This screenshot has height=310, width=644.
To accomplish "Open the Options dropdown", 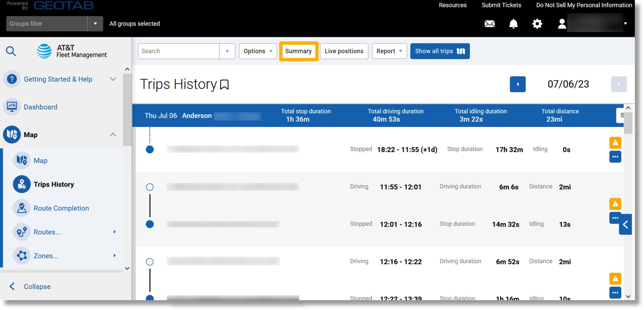I will [x=258, y=51].
